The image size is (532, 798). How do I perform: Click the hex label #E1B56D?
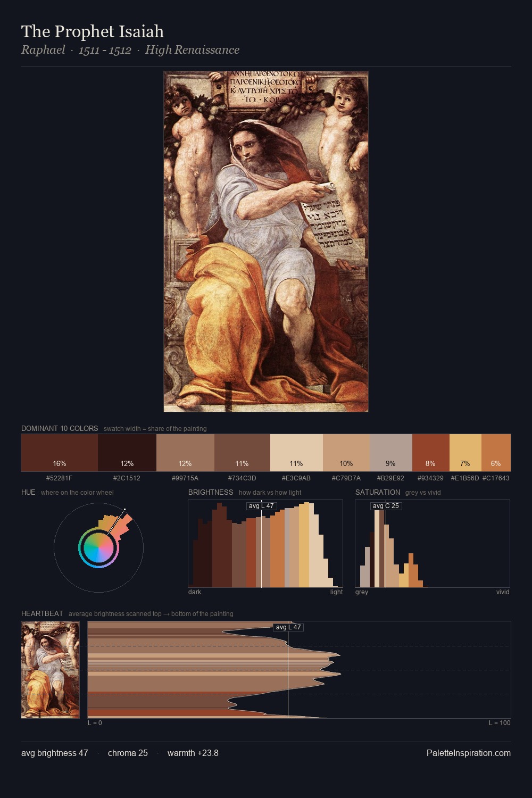[x=465, y=478]
